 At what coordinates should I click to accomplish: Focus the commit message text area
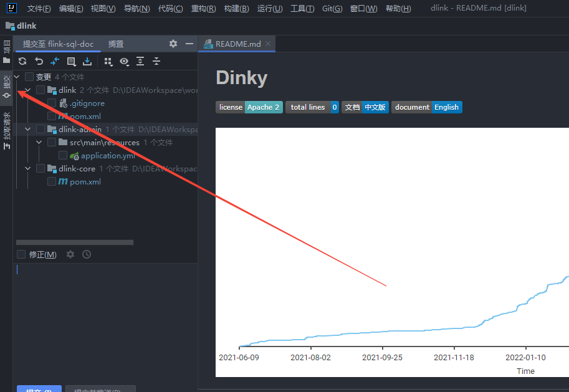(x=106, y=323)
